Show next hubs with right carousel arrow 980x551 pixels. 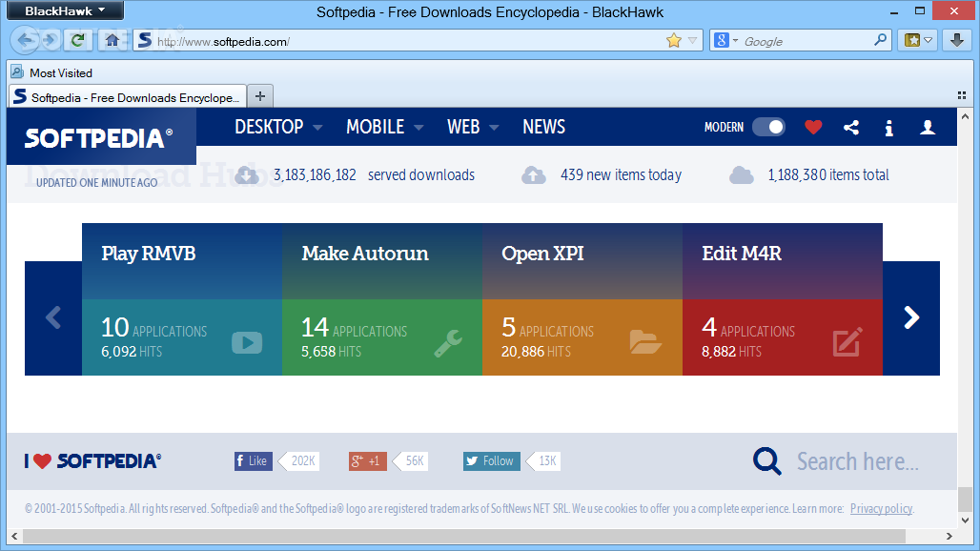pyautogui.click(x=911, y=318)
